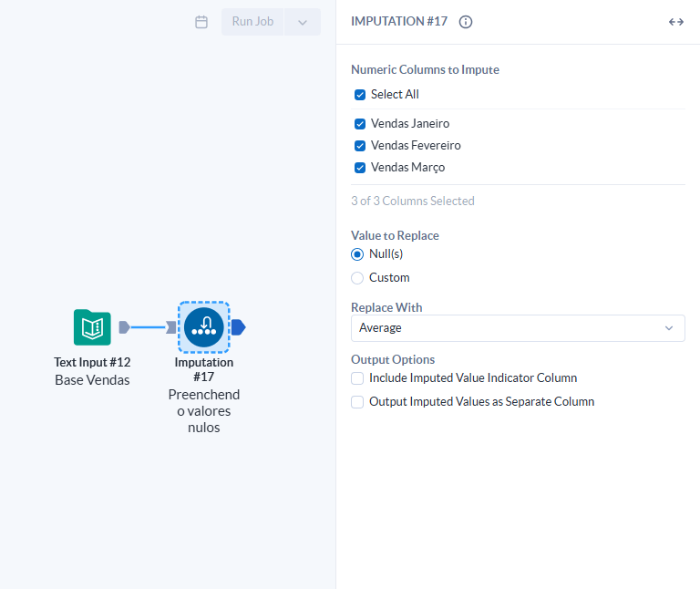Uncheck the Select All checkbox
Screen dimensions: 700x589
pyautogui.click(x=360, y=95)
